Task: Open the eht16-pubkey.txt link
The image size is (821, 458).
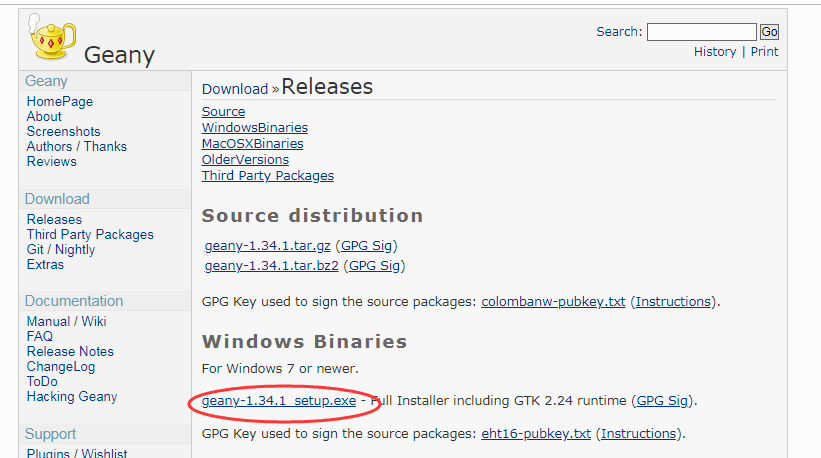Action: click(x=536, y=433)
